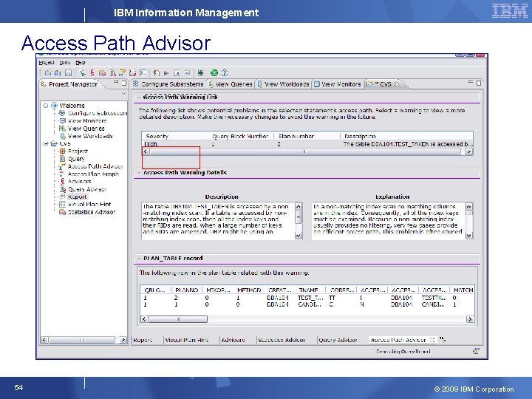This screenshot has height=399, width=532.
Task: Click the red Advisors icon in the toolbar
Action: pyautogui.click(x=92, y=73)
